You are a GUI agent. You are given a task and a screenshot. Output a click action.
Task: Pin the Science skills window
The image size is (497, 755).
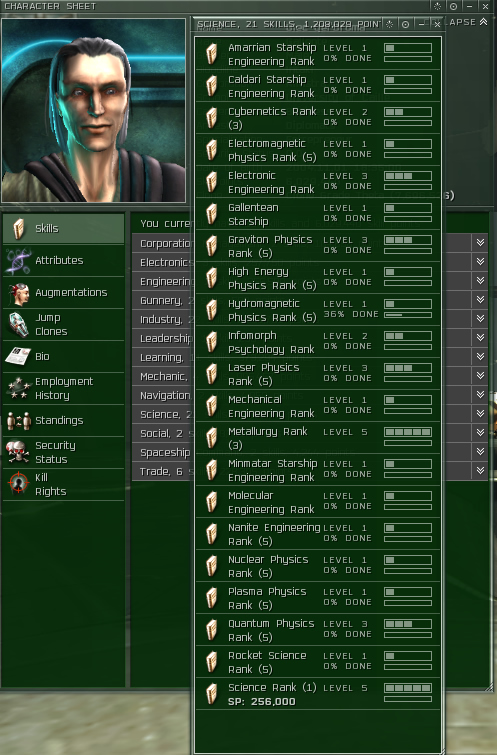tap(405, 24)
